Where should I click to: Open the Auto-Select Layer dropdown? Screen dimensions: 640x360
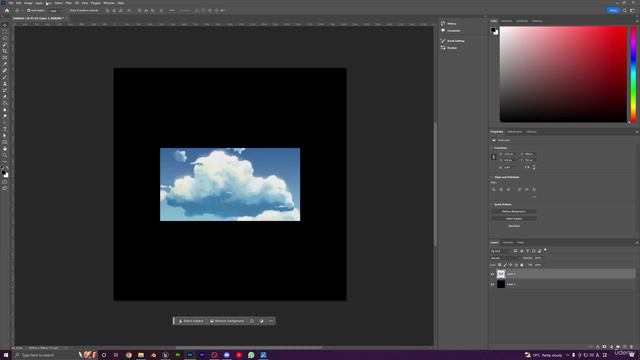(x=56, y=11)
